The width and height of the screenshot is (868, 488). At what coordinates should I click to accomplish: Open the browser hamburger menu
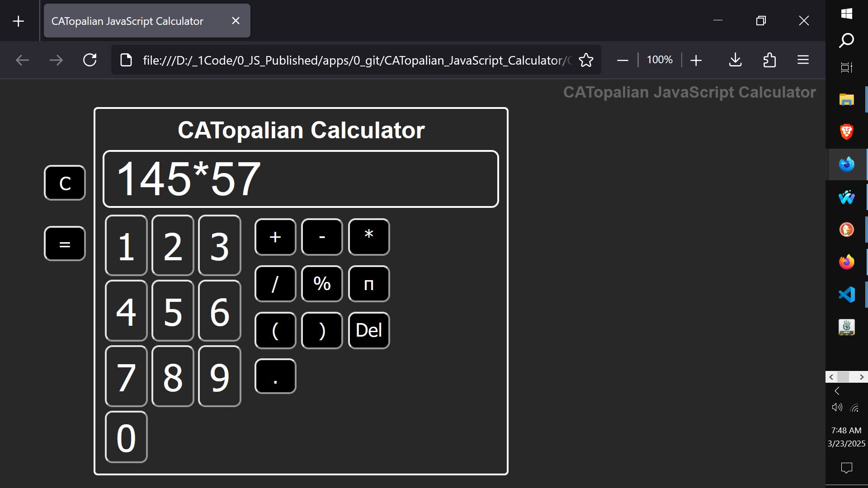(x=803, y=60)
